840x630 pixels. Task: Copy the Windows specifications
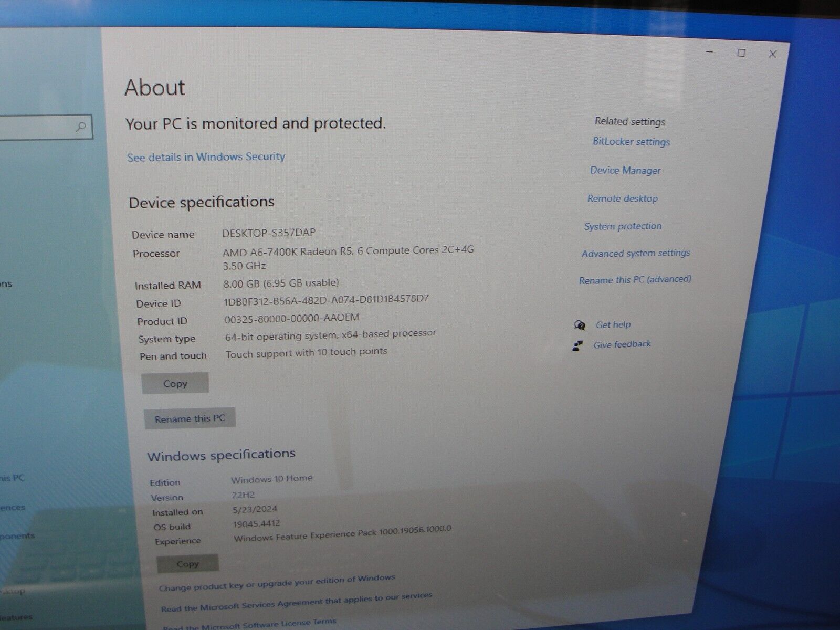point(187,563)
